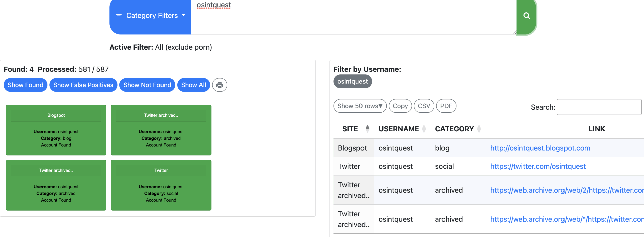Click the printer icon button
This screenshot has width=644, height=237.
220,85
